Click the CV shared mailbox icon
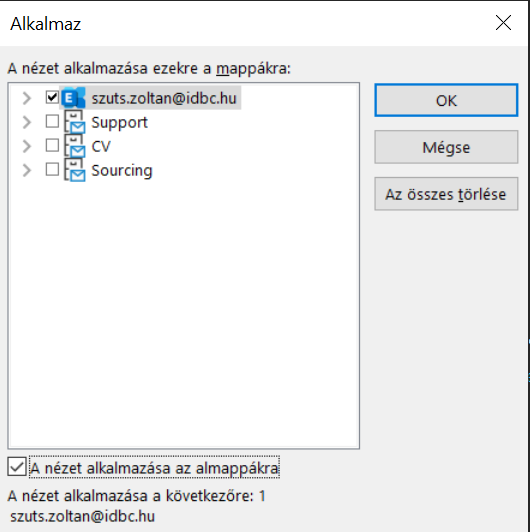The height and width of the screenshot is (532, 530). [75, 146]
